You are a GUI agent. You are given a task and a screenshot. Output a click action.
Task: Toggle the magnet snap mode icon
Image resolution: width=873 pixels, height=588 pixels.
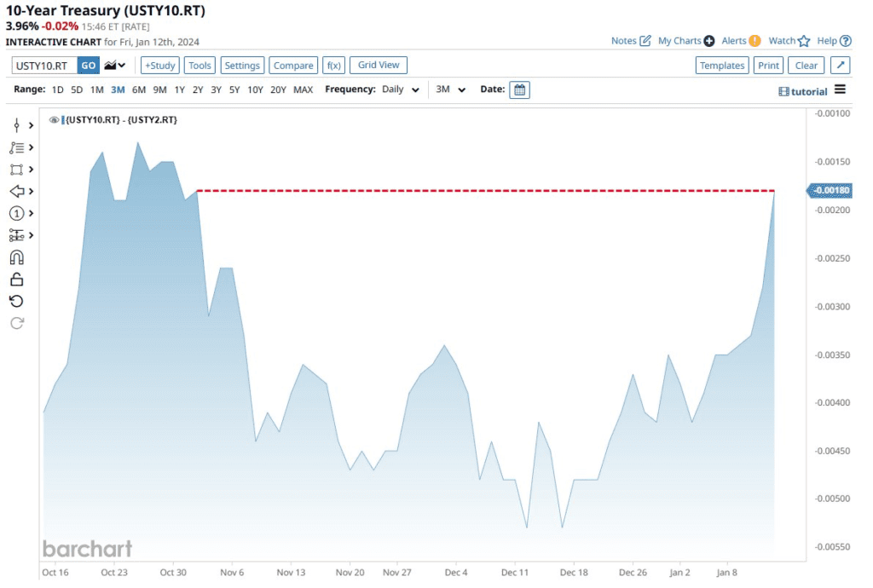(x=16, y=257)
